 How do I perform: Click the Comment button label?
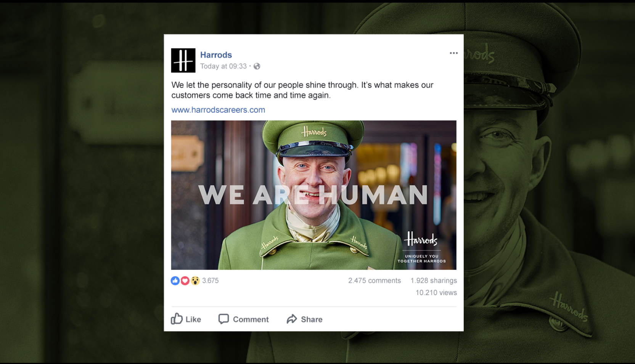251,319
